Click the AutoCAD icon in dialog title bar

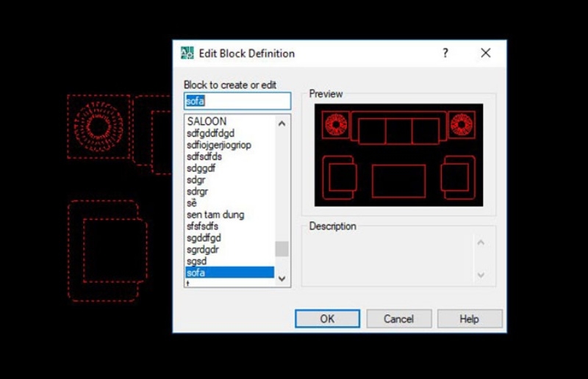coord(187,53)
